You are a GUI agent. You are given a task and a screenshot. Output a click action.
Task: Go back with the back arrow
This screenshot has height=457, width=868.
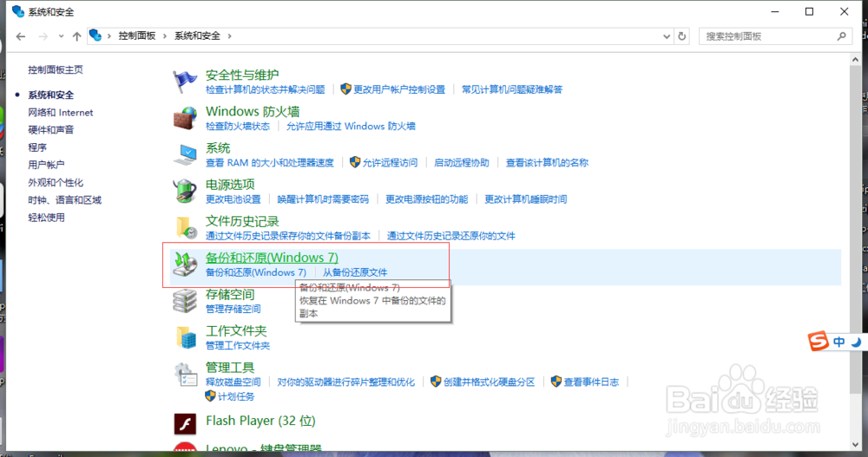21,36
